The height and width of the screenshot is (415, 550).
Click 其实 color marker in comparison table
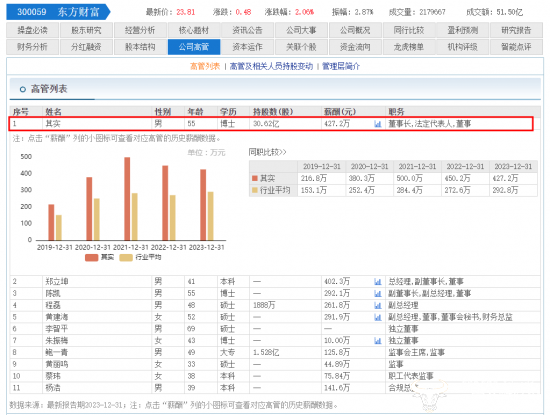[255, 179]
